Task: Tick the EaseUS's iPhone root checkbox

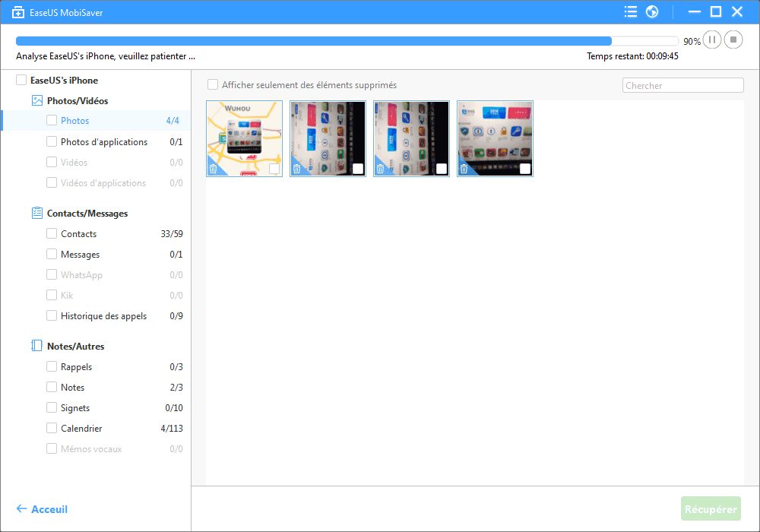Action: click(x=21, y=80)
